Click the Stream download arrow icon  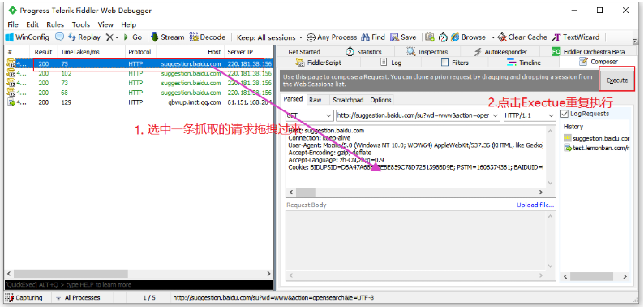pyautogui.click(x=154, y=37)
